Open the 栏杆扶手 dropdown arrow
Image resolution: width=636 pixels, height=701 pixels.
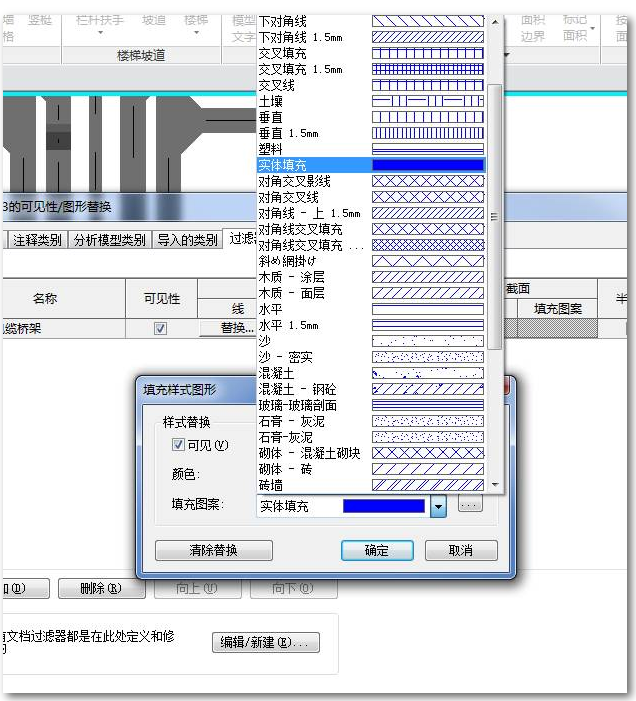100,33
